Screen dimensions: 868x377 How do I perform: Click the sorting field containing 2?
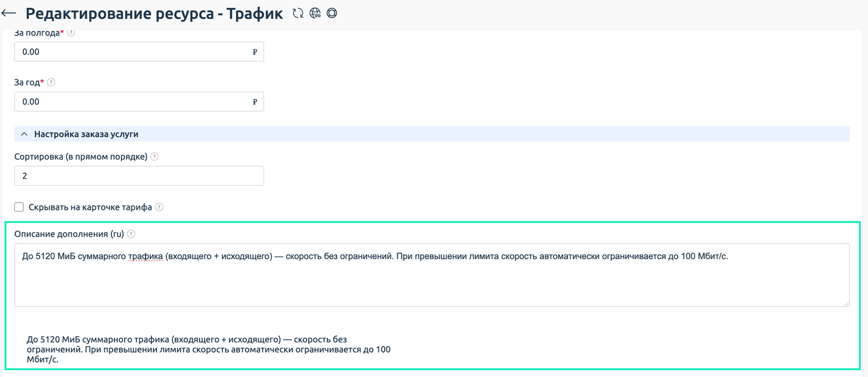[x=139, y=176]
